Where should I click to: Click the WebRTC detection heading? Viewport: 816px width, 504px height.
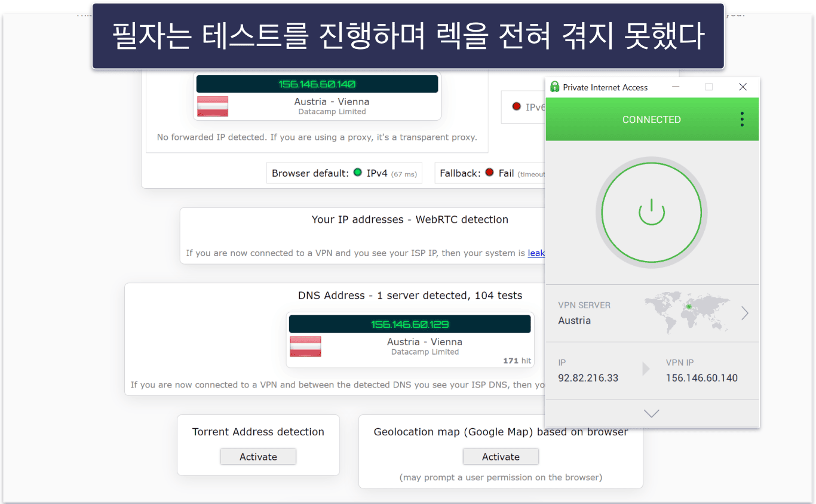(x=410, y=220)
